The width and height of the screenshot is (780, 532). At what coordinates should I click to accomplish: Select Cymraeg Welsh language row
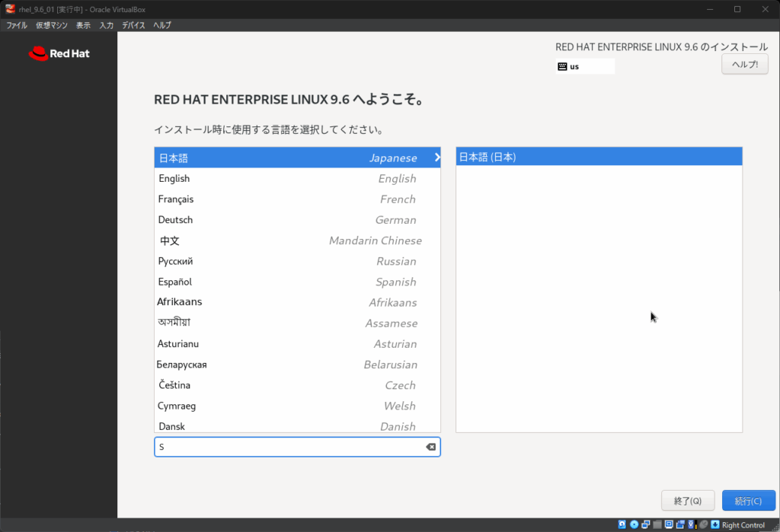click(298, 406)
